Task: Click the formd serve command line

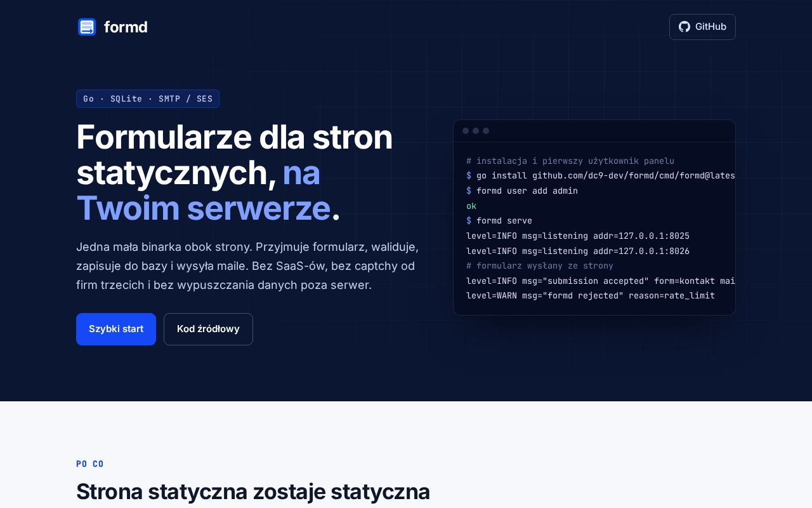Action: (499, 220)
